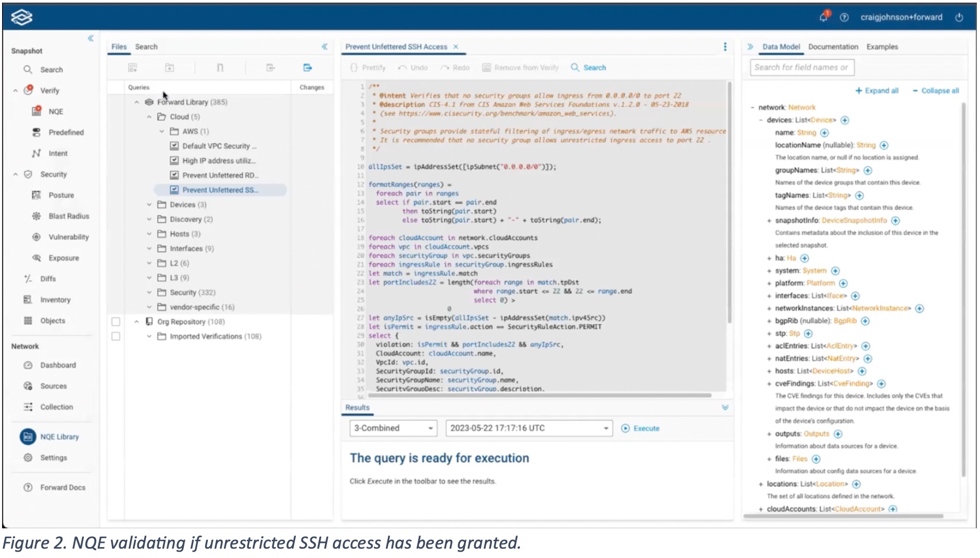The height and width of the screenshot is (558, 980).
Task: Toggle High IP address utiliz query checkbox
Action: point(174,160)
